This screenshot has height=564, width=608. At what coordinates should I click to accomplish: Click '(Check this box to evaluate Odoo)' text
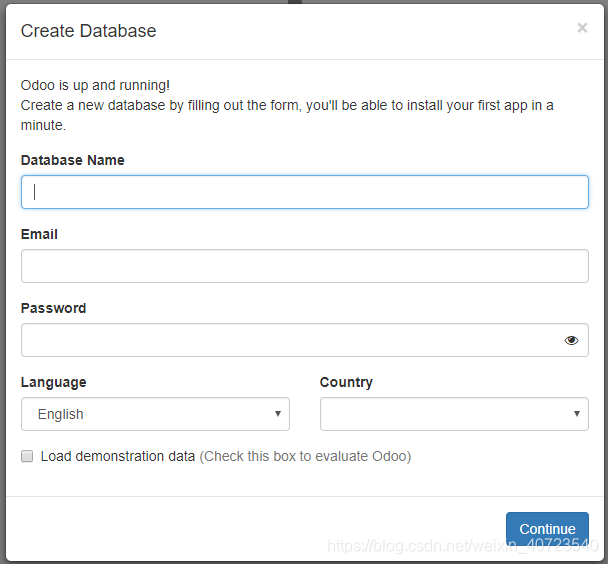(x=305, y=456)
